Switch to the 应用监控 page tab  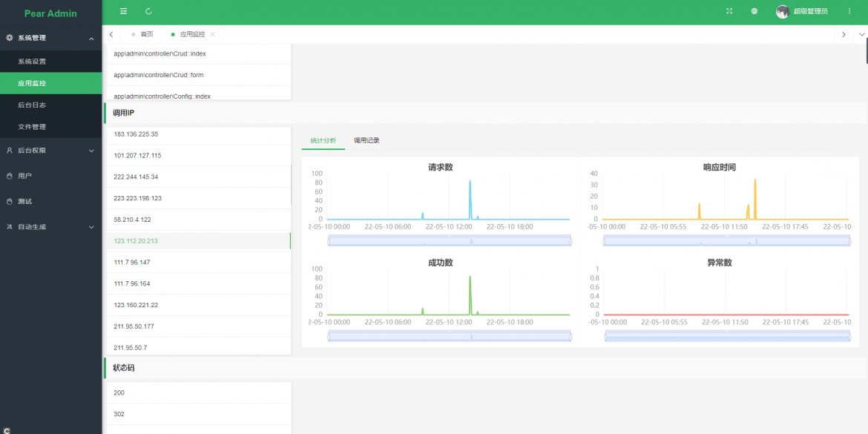pos(192,34)
